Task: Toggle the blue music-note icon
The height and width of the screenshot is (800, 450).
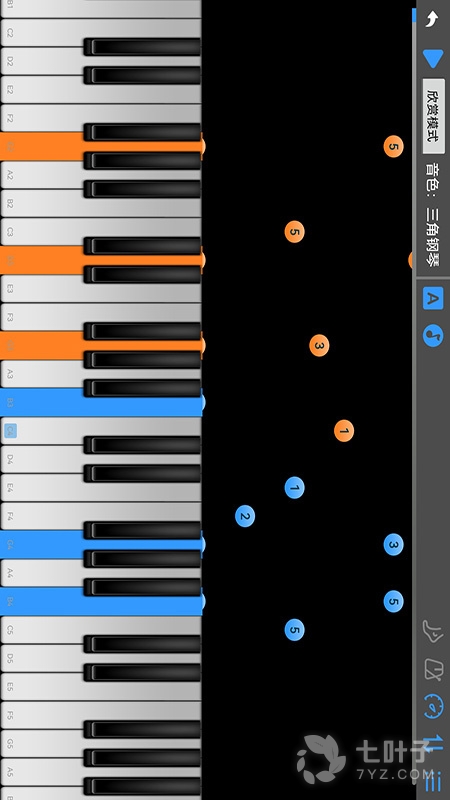Action: [433, 336]
